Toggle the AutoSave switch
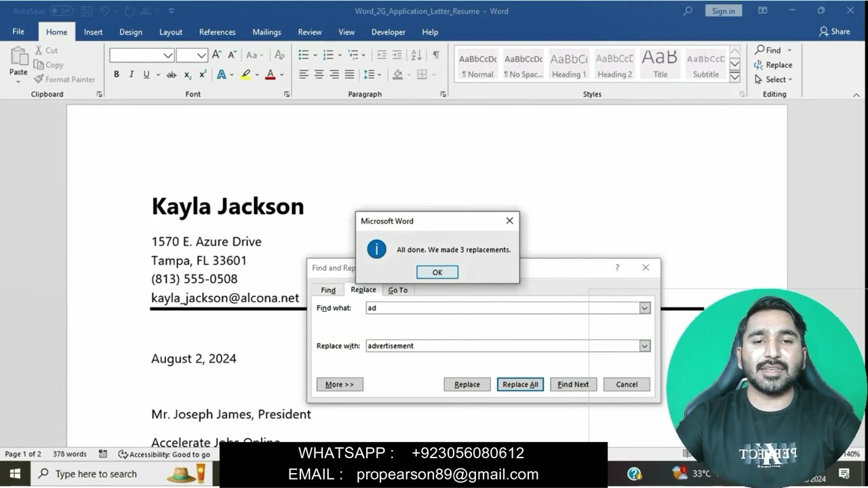 click(x=61, y=11)
